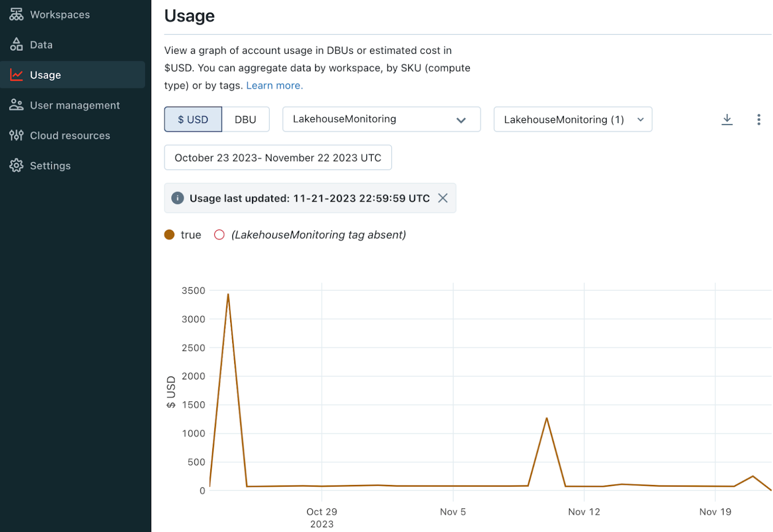Go to Cloud resources menu item
Screen dimensions: 773x532
pos(70,135)
